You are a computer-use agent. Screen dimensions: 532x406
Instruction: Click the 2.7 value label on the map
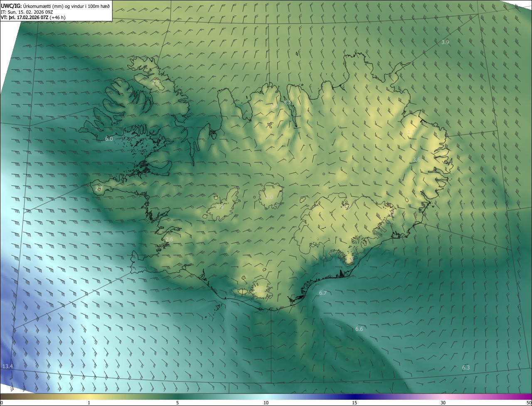[99, 188]
